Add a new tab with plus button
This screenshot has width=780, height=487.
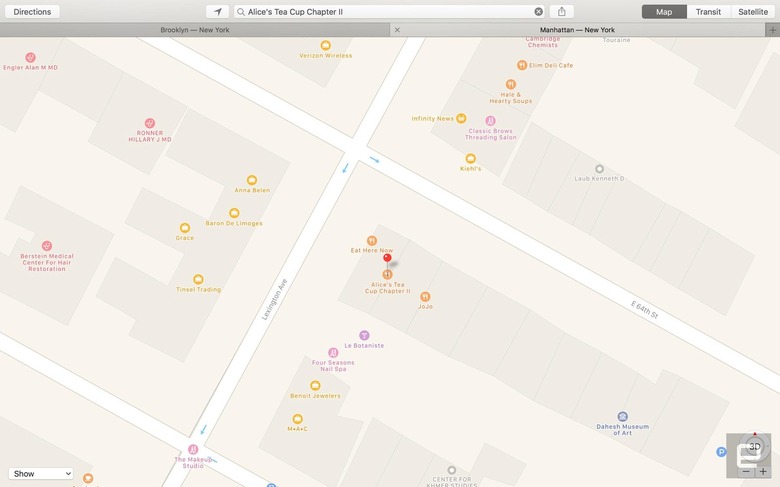pyautogui.click(x=773, y=30)
